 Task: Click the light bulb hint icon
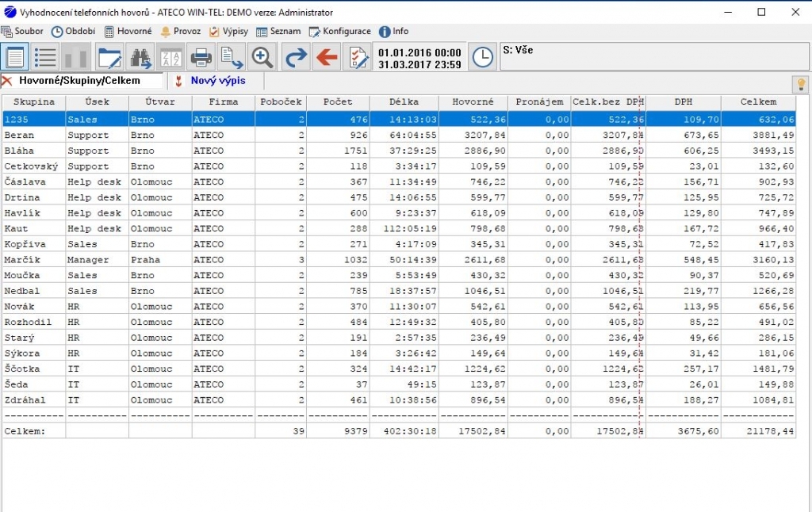click(801, 84)
